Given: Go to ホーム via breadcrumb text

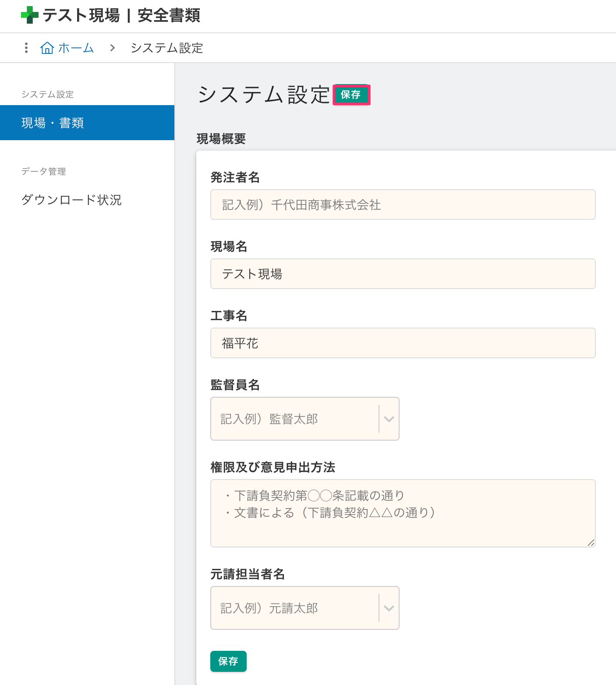Looking at the screenshot, I should tap(76, 48).
